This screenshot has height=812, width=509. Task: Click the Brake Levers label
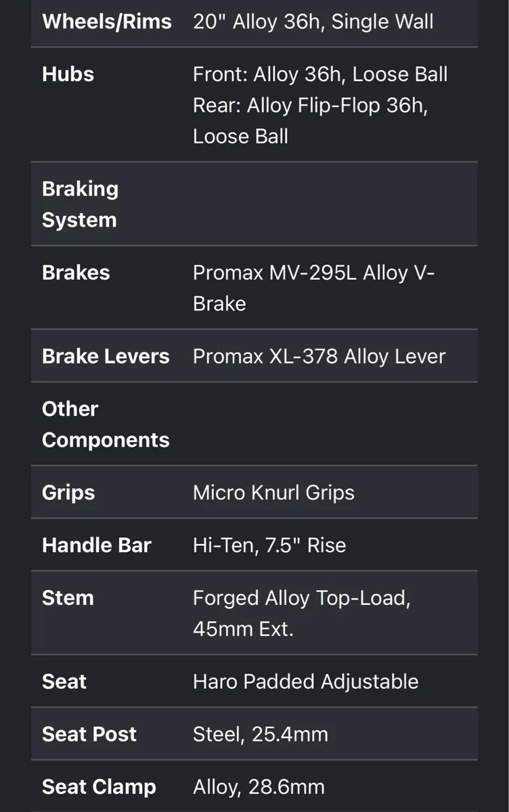click(106, 357)
